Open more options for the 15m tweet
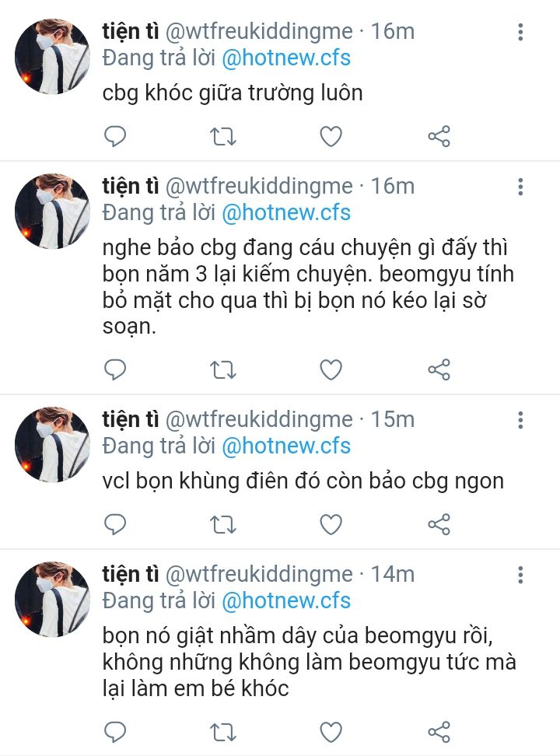 tap(520, 420)
